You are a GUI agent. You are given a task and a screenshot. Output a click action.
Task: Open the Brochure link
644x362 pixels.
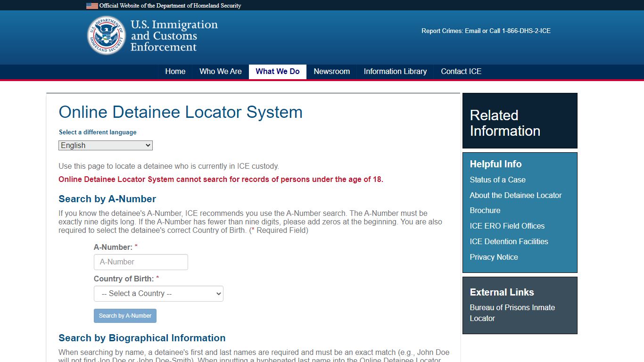[485, 211]
